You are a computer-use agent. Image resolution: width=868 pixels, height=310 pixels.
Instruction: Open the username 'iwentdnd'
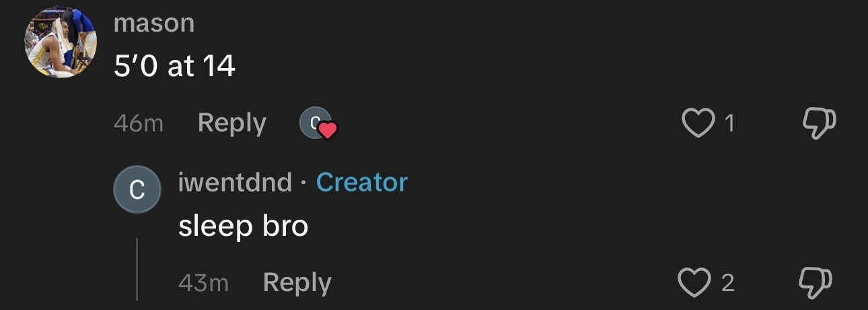(x=235, y=182)
